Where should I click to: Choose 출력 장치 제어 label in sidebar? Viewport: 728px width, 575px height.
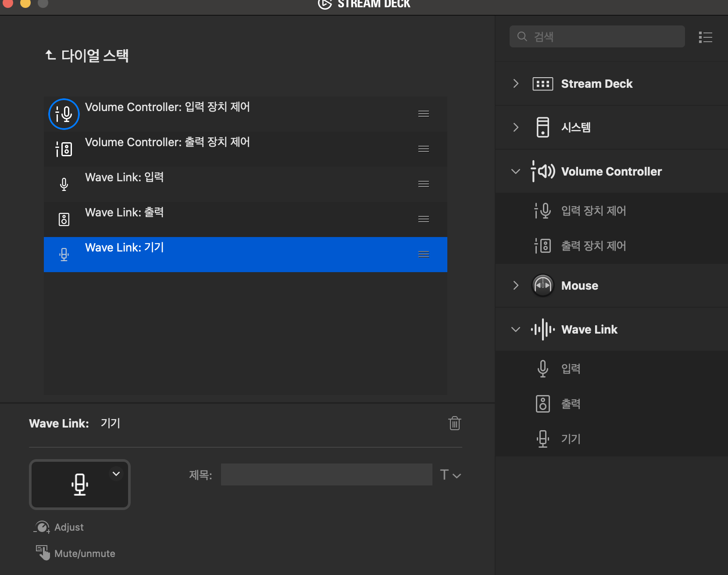594,246
